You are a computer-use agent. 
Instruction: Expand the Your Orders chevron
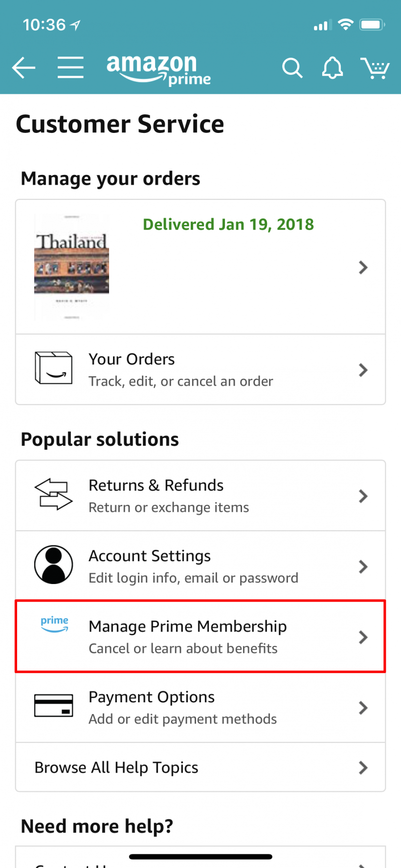[x=363, y=370]
